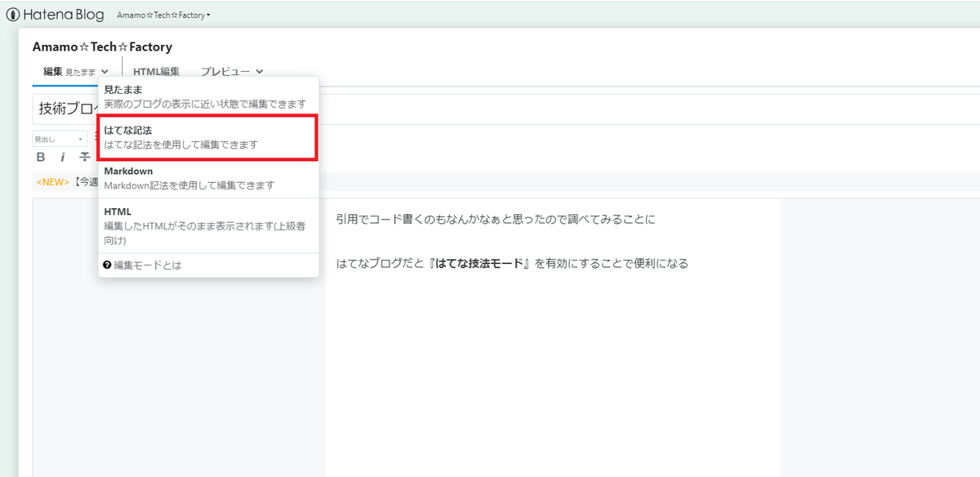Pick HTML editing mode for advanced users
This screenshot has width=980, height=477.
(x=208, y=225)
